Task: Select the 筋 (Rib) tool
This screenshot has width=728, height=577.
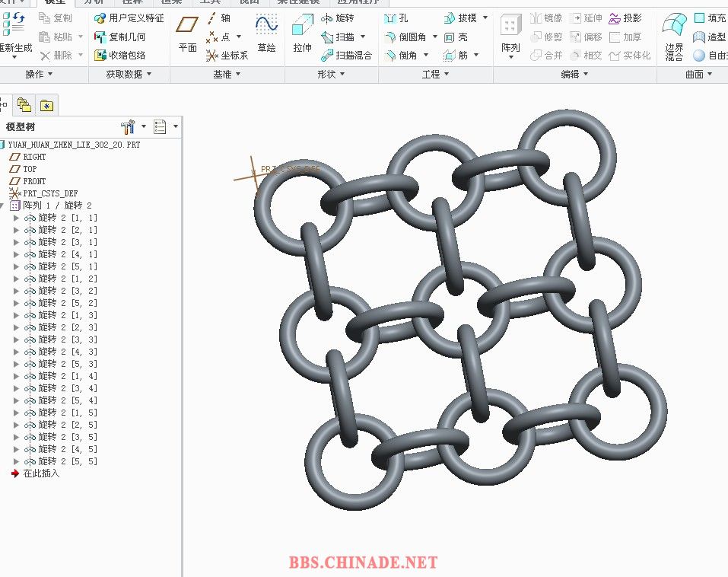Action: (x=456, y=56)
